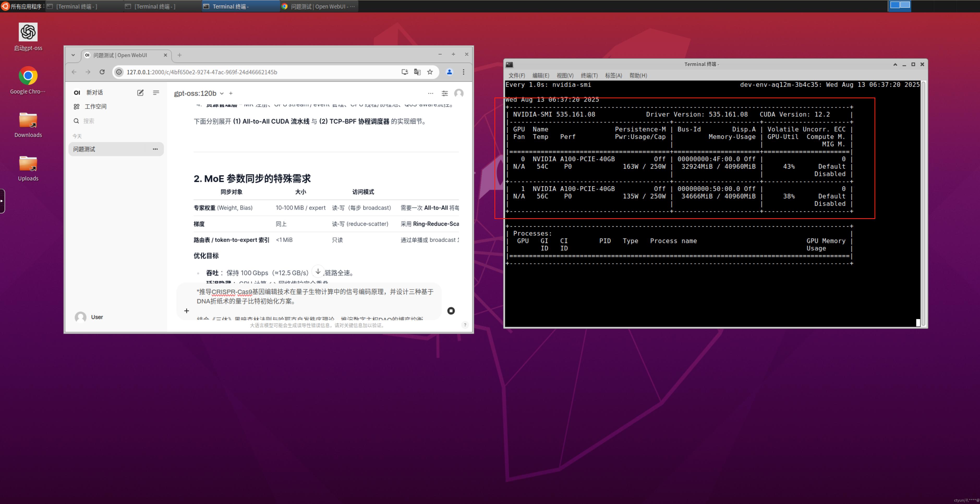980x504 pixels.
Task: Toggle the sidebar with lines icon
Action: 156,92
